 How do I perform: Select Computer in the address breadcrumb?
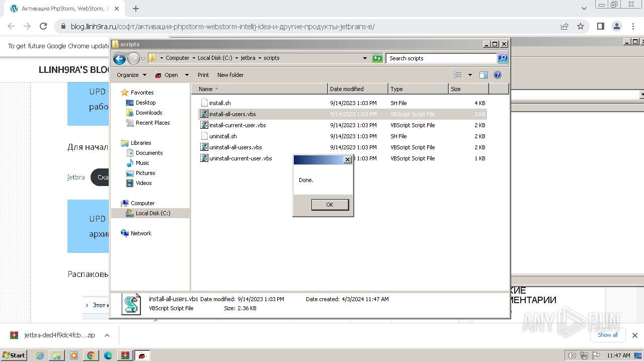click(x=178, y=58)
